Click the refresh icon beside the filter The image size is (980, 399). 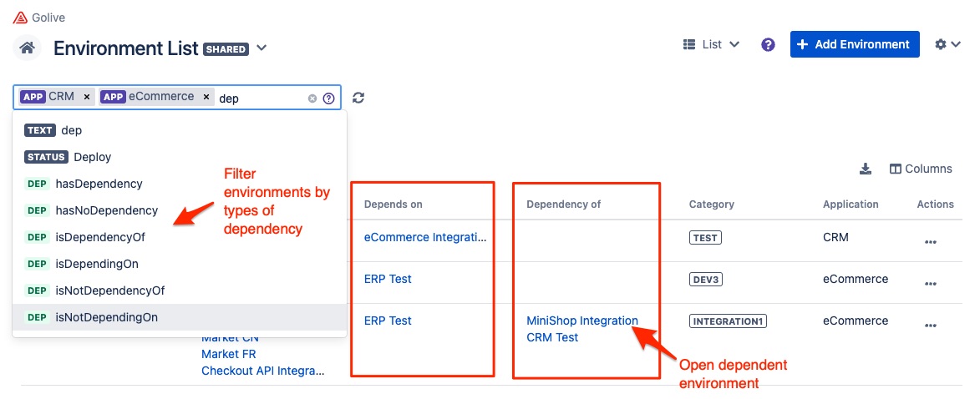[358, 98]
